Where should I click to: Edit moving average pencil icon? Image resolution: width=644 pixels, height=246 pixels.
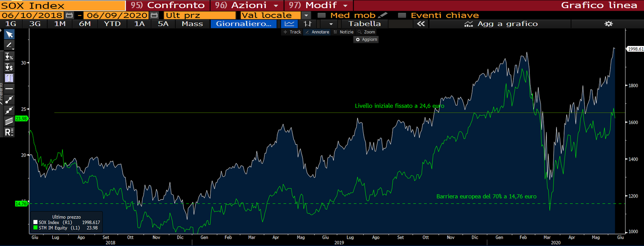pyautogui.click(x=382, y=15)
